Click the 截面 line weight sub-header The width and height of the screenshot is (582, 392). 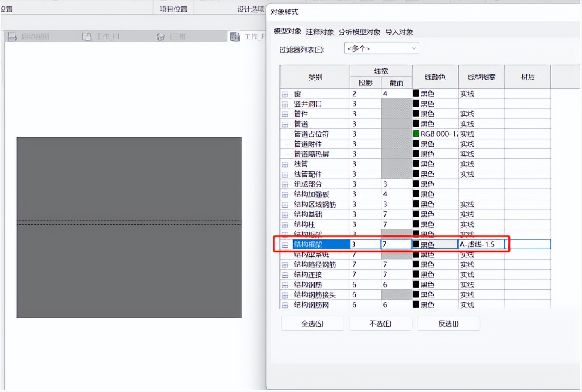click(x=396, y=83)
